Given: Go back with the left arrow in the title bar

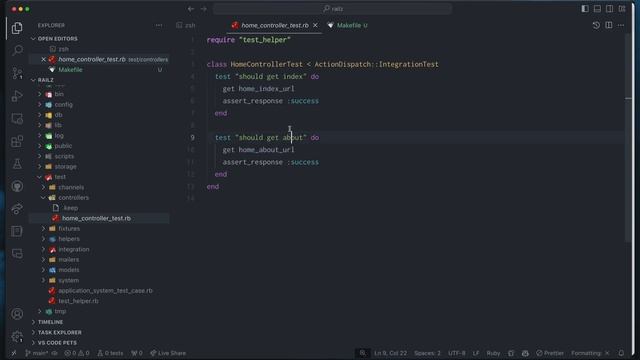Looking at the screenshot, I should [x=191, y=9].
